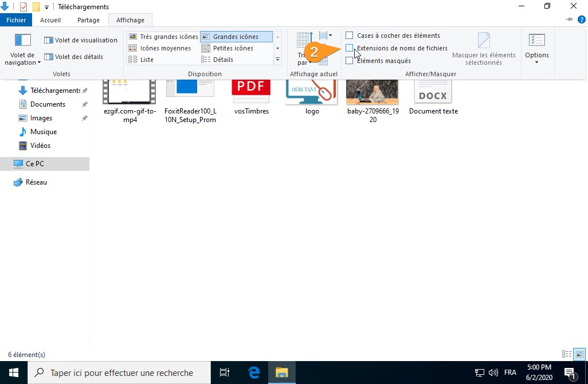The height and width of the screenshot is (384, 588).
Task: Choose Très grandes icônes layout
Action: (x=163, y=36)
